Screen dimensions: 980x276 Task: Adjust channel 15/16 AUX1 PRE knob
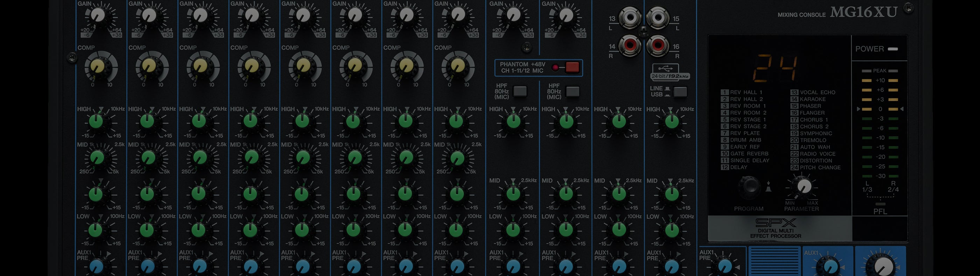coord(671,266)
